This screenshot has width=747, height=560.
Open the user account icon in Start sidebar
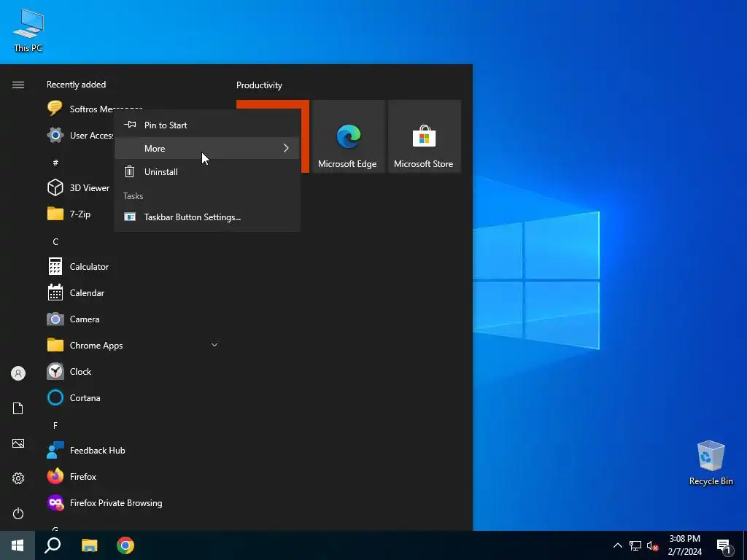pyautogui.click(x=18, y=373)
